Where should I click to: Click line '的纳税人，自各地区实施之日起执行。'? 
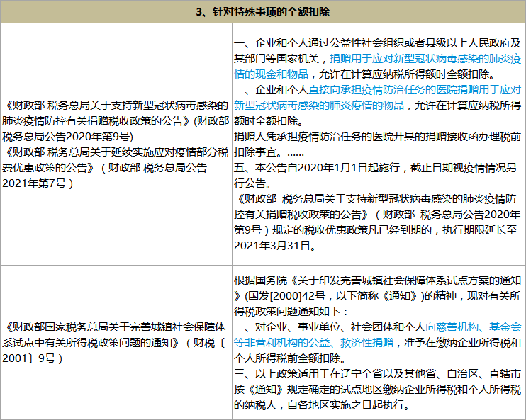click(x=322, y=405)
